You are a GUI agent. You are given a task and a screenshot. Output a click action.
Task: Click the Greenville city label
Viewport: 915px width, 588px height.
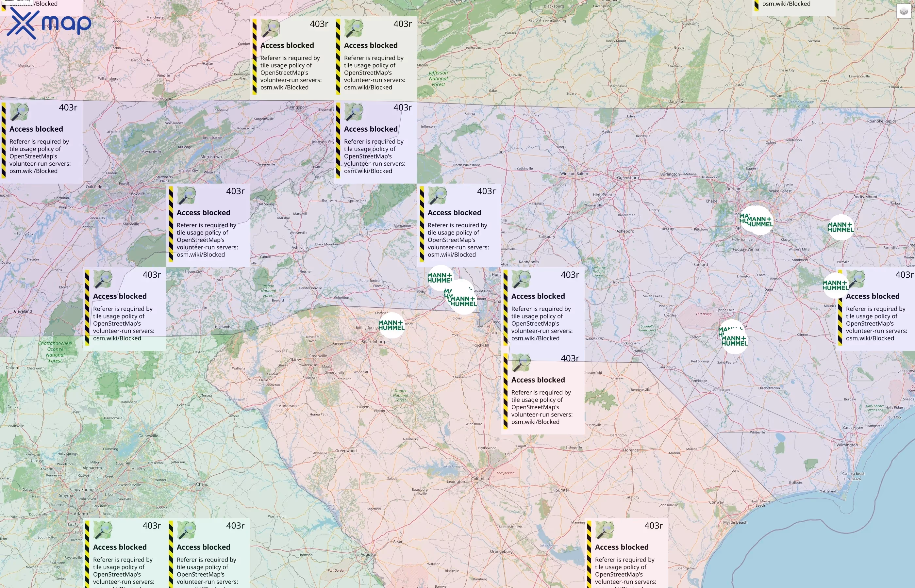318,356
